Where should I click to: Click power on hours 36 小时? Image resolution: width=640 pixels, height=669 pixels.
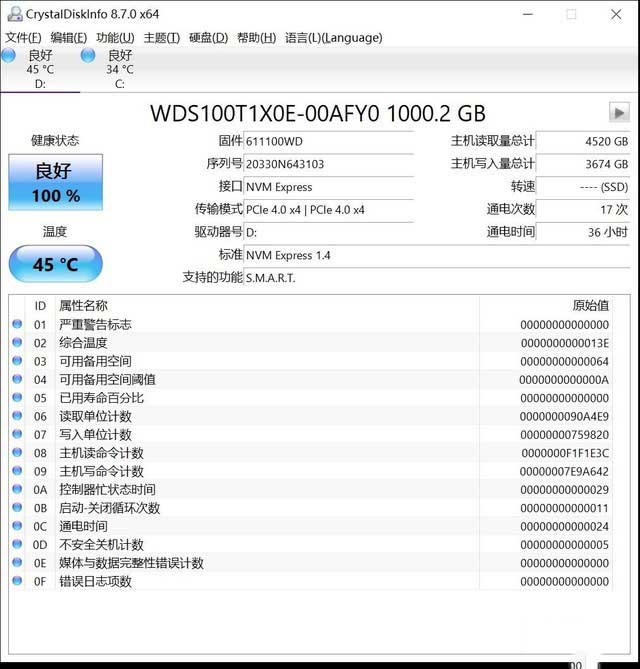click(x=583, y=233)
